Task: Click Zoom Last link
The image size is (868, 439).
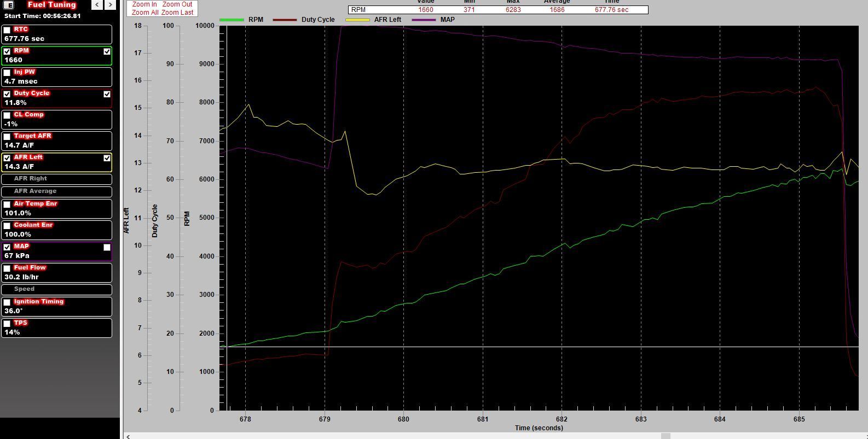Action: 177,13
